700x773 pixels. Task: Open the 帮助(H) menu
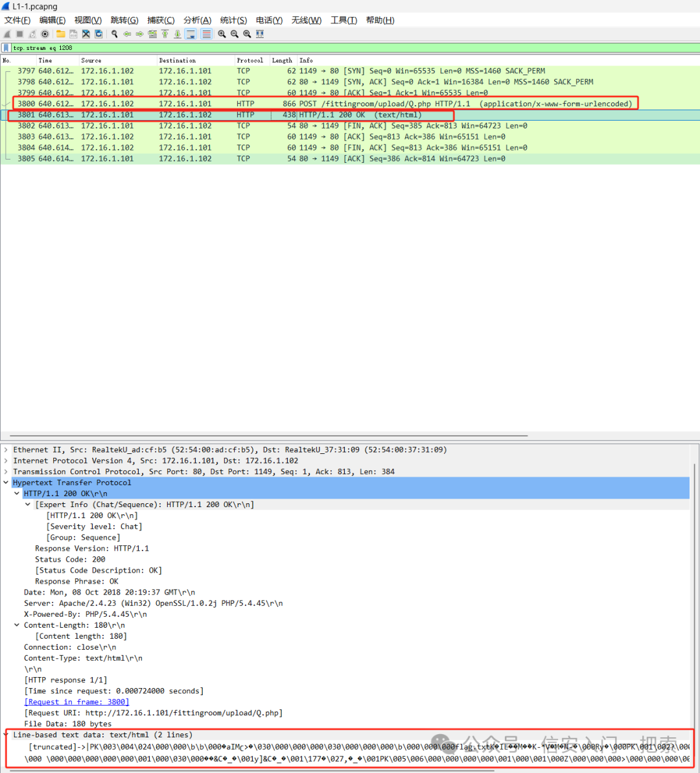click(380, 20)
